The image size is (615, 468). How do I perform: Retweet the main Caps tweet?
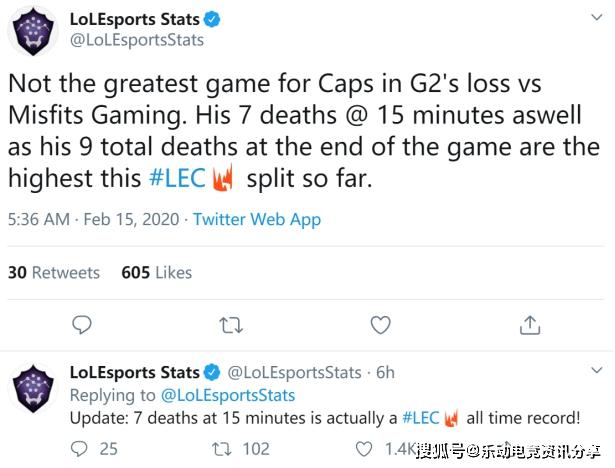(231, 325)
